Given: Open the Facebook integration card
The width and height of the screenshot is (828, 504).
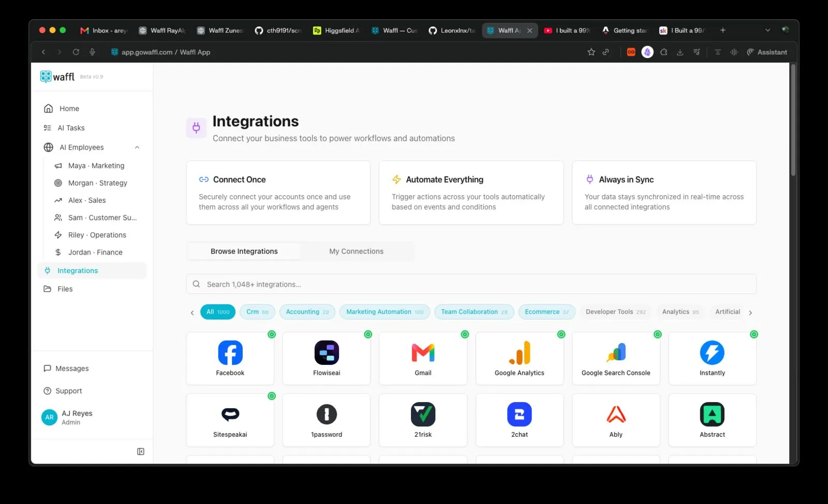Looking at the screenshot, I should [x=230, y=359].
